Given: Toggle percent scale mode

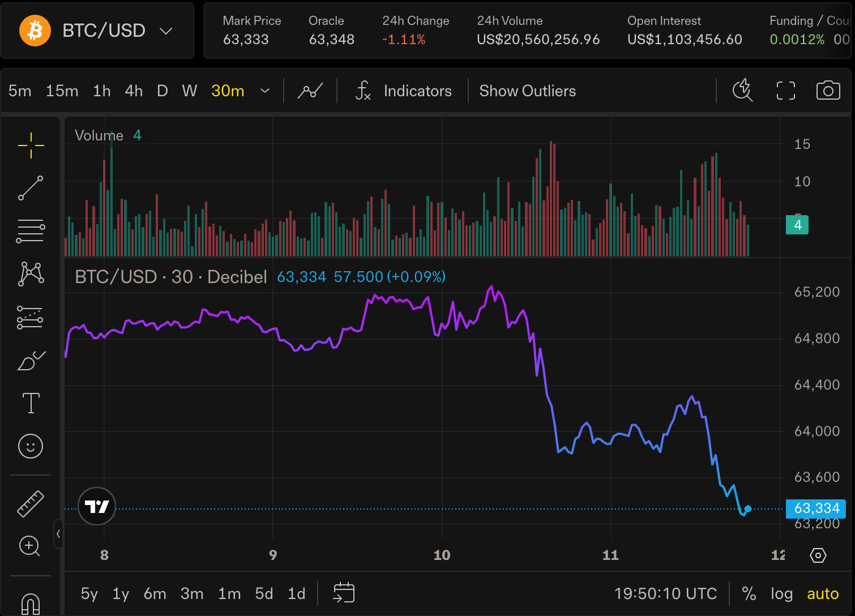Looking at the screenshot, I should point(749,593).
